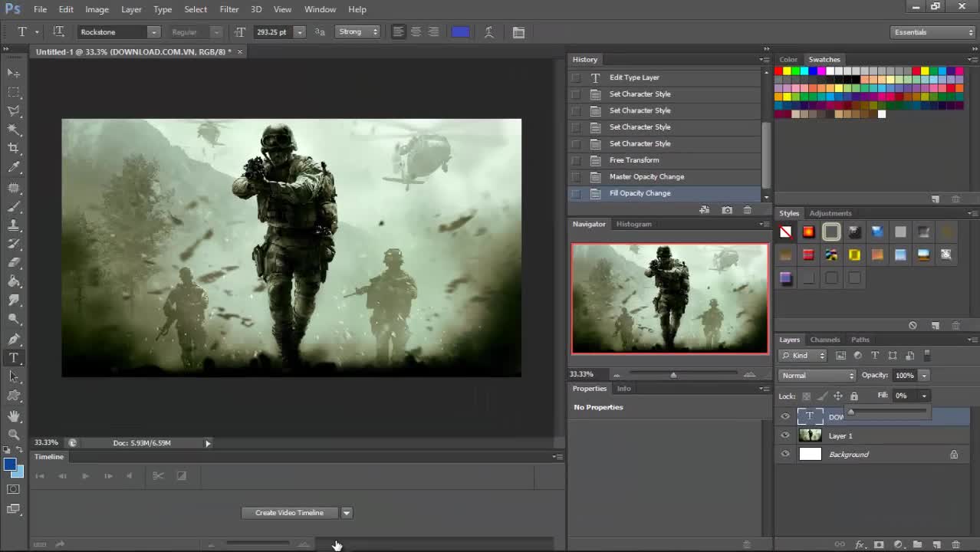
Task: Select the Zoom tool
Action: tap(14, 435)
